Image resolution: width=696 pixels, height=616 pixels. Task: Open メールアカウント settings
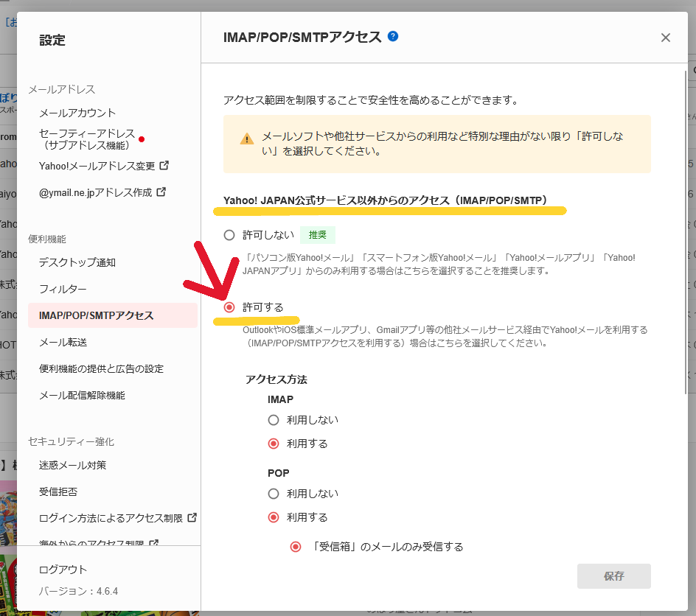point(77,113)
